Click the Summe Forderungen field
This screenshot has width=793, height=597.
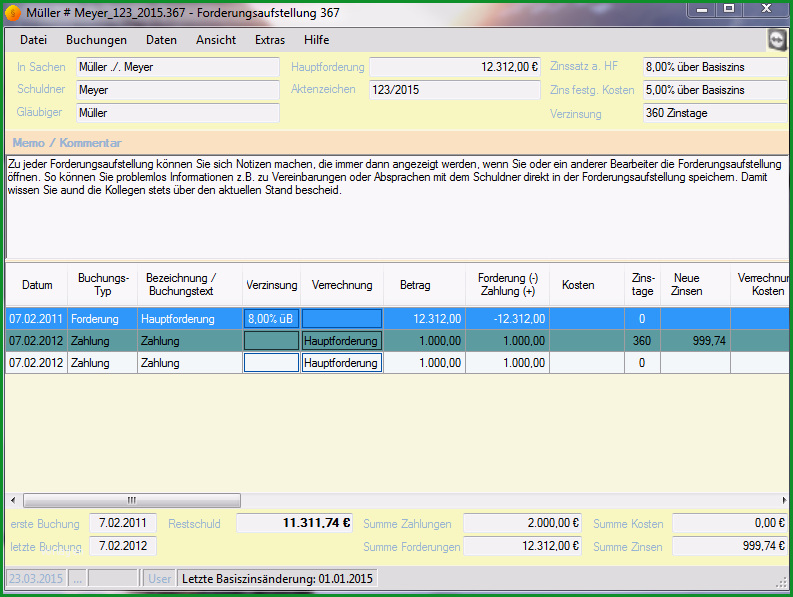click(x=522, y=546)
